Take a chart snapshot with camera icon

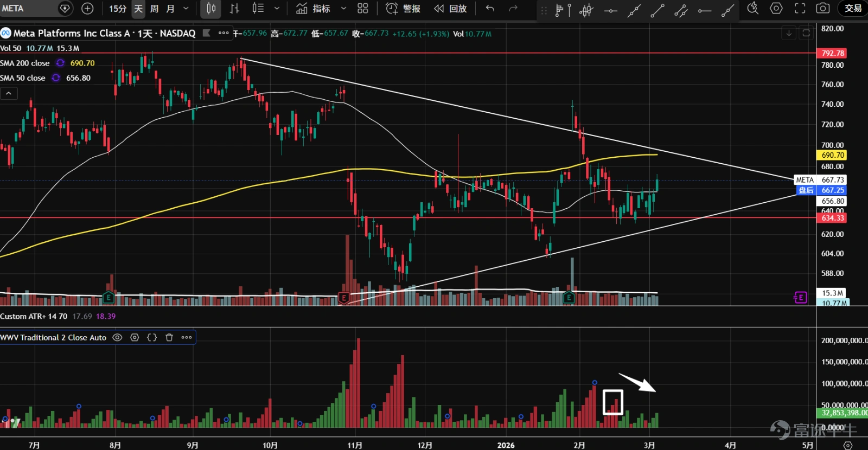[823, 8]
